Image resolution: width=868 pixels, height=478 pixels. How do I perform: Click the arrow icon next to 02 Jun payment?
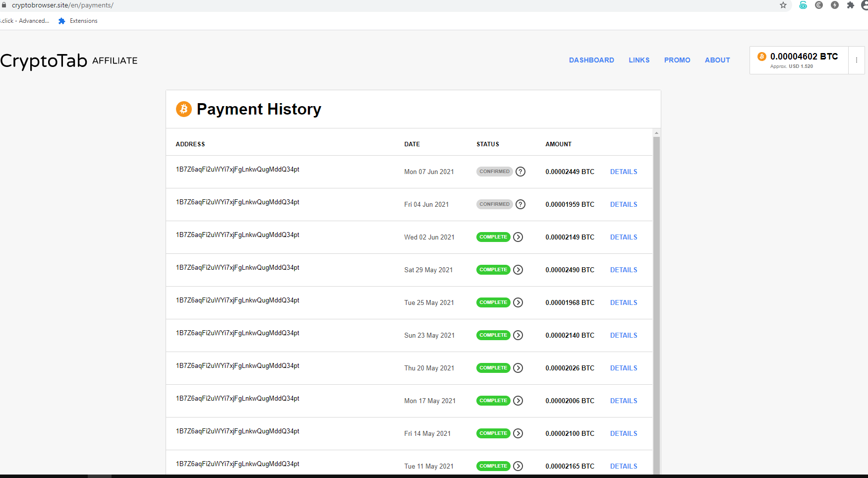(518, 237)
